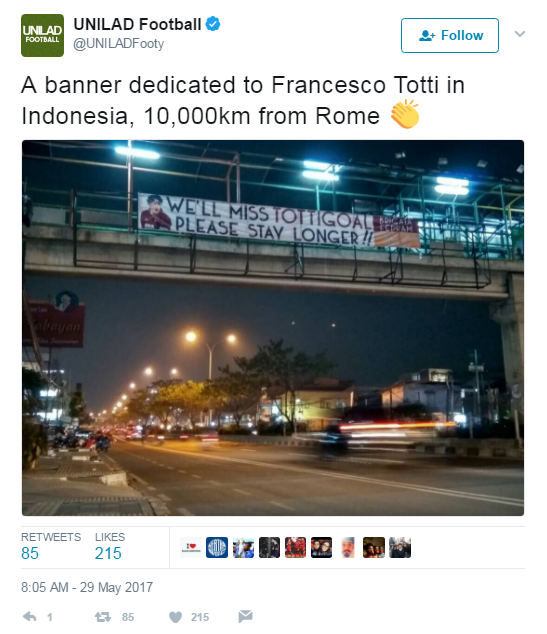Open first liker avatar with heart
The image size is (547, 634).
click(191, 547)
